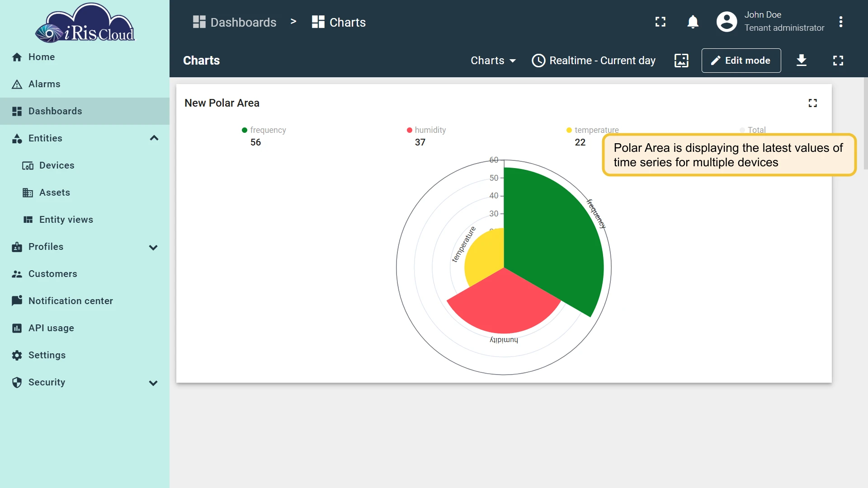
Task: Click the New Polar Area widget title
Action: pyautogui.click(x=222, y=103)
